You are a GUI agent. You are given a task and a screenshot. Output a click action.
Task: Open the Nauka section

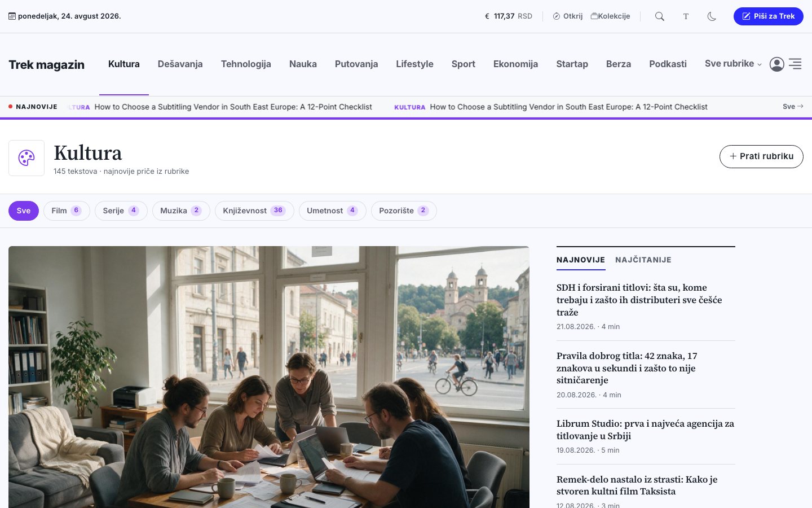[303, 64]
